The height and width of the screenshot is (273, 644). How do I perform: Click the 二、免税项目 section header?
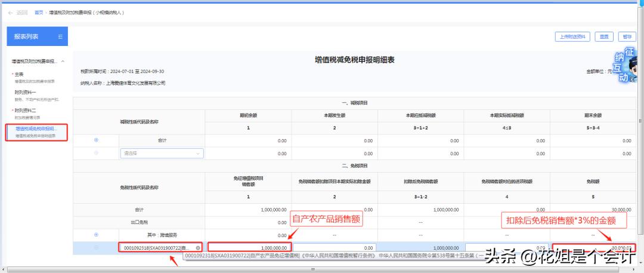click(354, 165)
